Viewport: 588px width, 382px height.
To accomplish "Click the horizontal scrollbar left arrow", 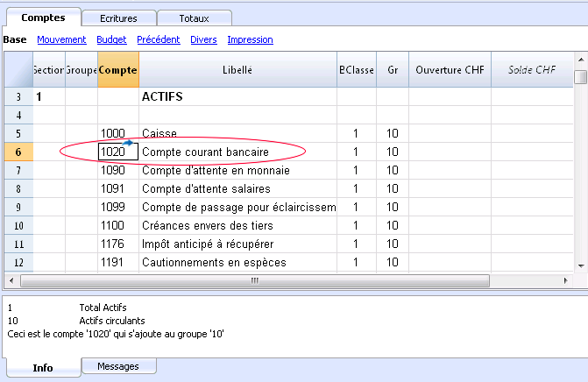I will (11, 280).
